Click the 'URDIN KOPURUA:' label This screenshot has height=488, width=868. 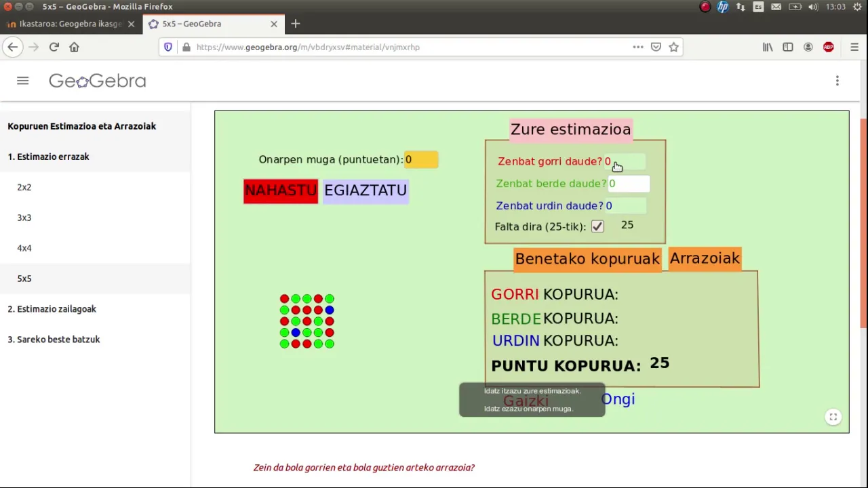(555, 341)
